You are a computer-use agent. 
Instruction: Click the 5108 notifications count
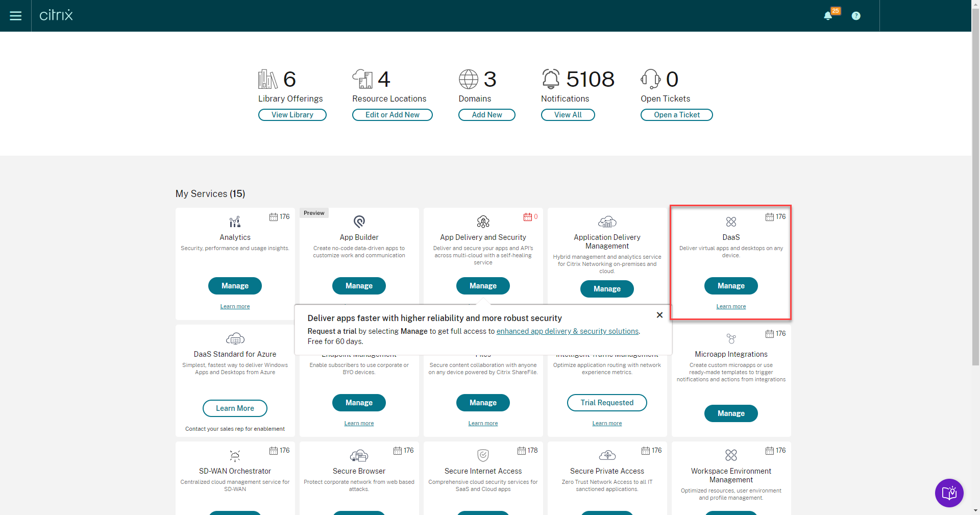point(591,79)
